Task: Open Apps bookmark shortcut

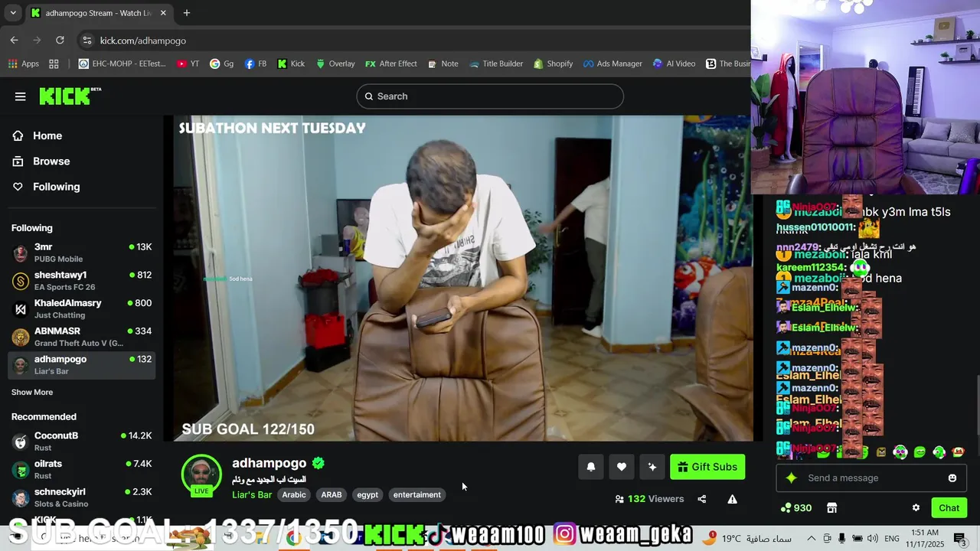Action: [x=24, y=64]
